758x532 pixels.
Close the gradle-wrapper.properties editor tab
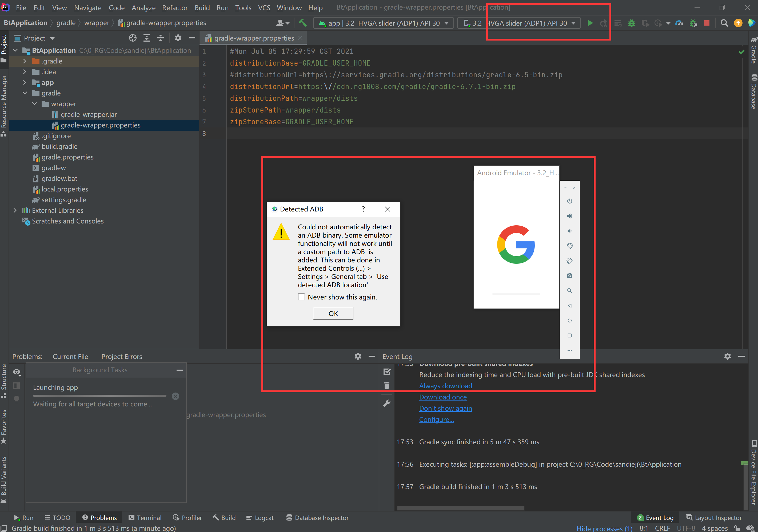tap(300, 38)
